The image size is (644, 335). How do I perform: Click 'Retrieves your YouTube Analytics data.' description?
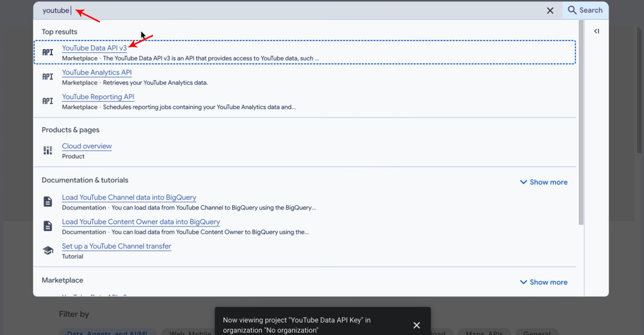coord(155,82)
